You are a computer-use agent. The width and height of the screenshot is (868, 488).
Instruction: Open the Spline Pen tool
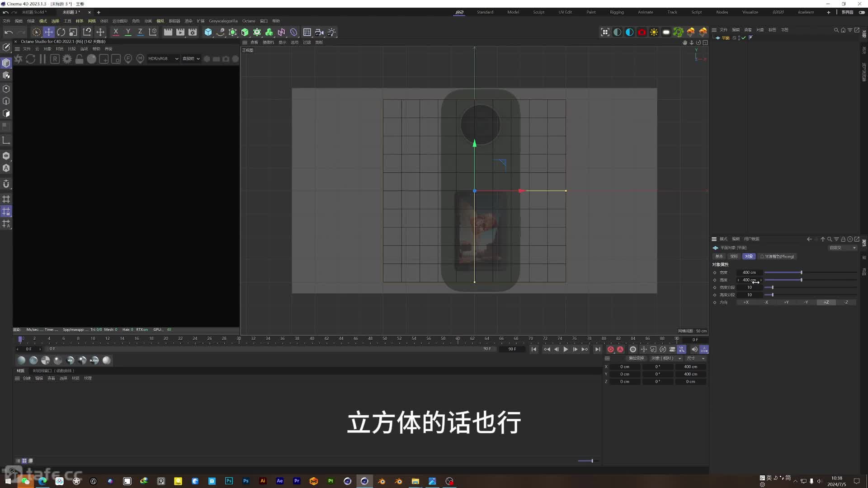(x=220, y=32)
